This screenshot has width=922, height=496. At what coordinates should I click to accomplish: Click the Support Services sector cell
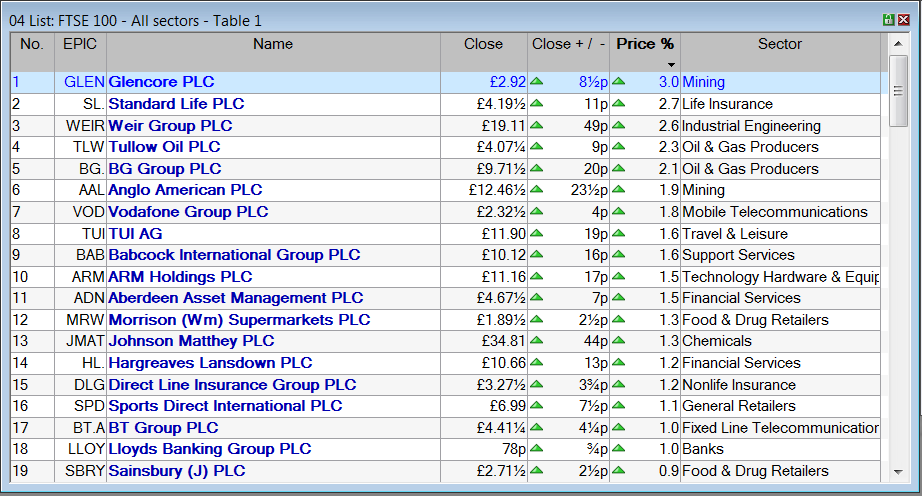[780, 255]
